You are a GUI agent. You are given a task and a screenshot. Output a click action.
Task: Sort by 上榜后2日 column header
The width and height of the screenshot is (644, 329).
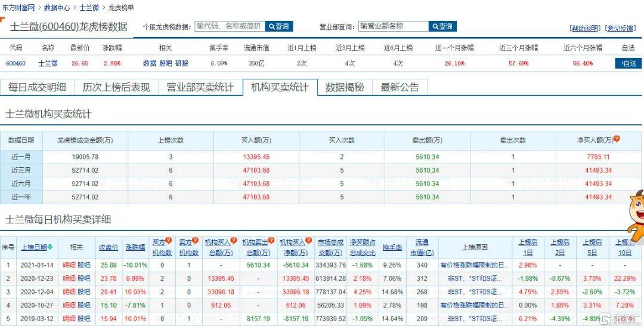click(x=560, y=247)
